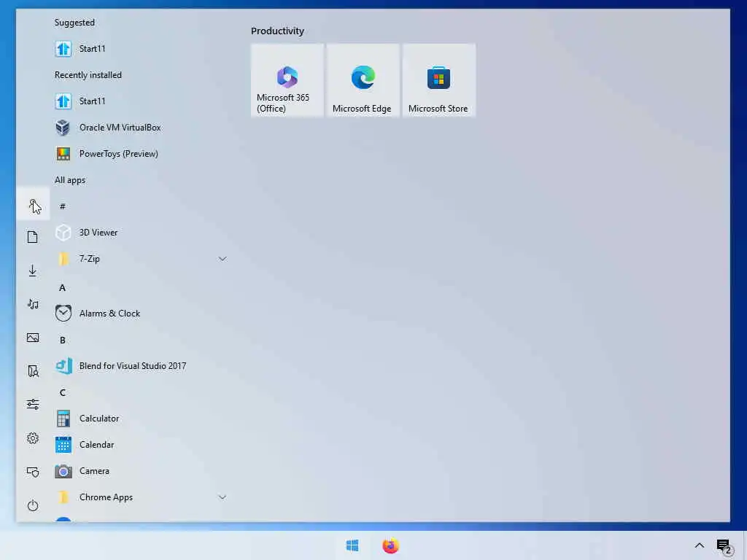Click the A letter header
Viewport: 747px width, 560px height.
pos(63,287)
